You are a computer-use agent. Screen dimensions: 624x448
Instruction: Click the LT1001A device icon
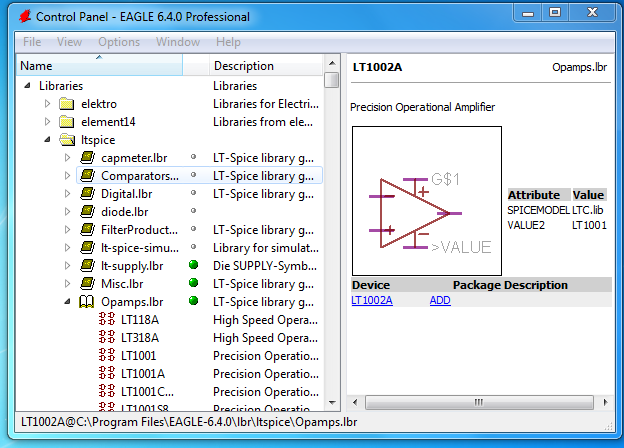[x=107, y=374]
